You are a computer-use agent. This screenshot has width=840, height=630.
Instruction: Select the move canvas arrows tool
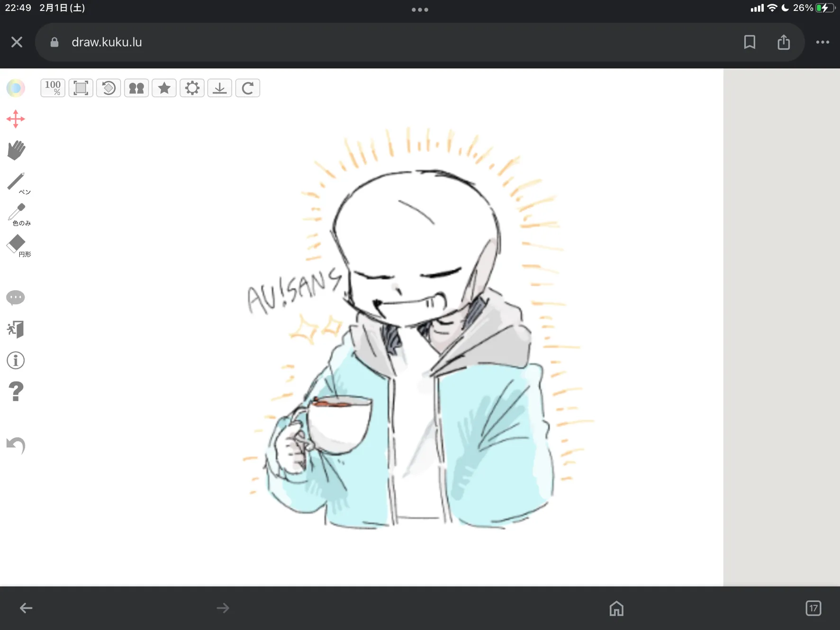(x=16, y=119)
